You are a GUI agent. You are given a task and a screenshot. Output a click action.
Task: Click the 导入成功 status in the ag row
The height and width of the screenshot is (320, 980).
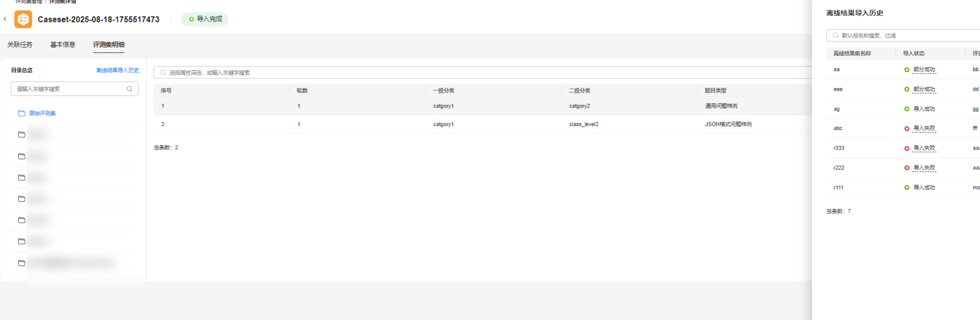coord(924,109)
